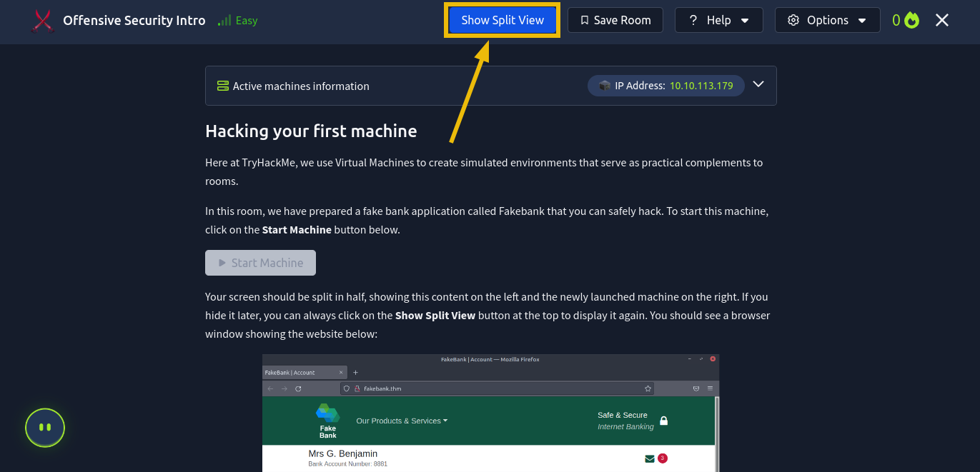The image size is (980, 472).
Task: Click the fakebank.thm address bar in the screenshot
Action: pyautogui.click(x=498, y=388)
